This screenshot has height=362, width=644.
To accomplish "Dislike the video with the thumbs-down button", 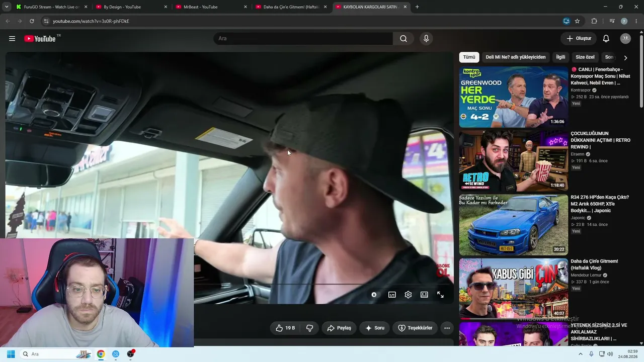I will [x=309, y=328].
